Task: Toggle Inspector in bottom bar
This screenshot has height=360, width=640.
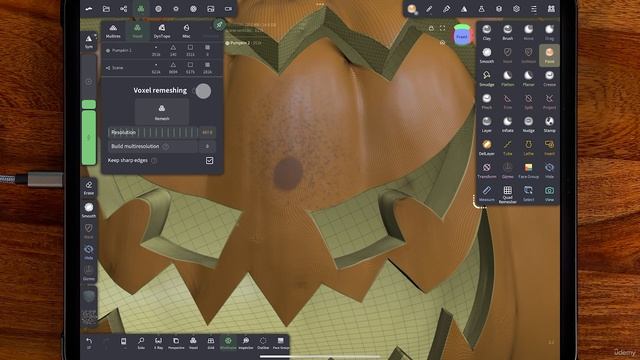Action: [246, 343]
